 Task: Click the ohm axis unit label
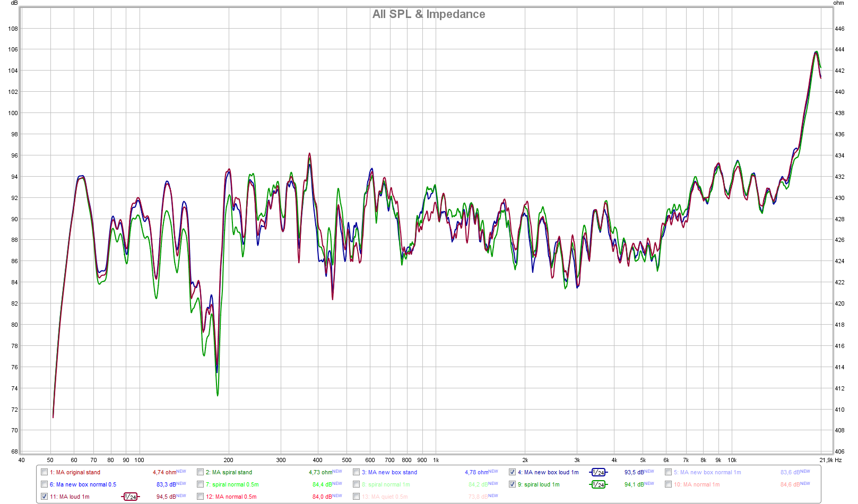[x=838, y=3]
